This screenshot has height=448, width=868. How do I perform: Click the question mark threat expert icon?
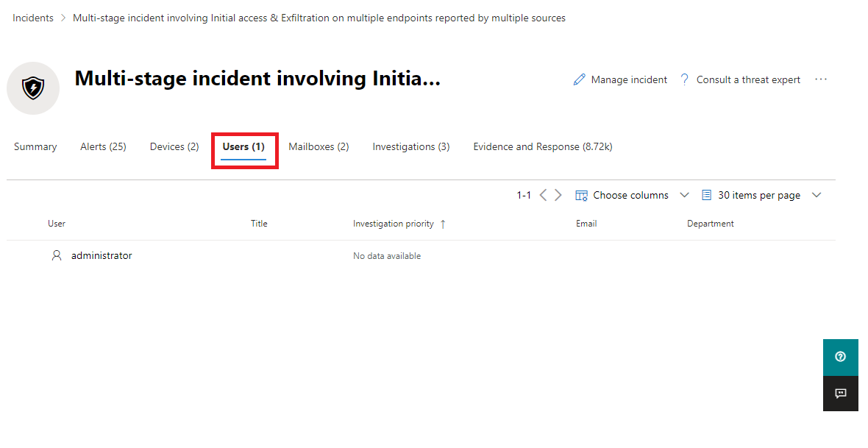(684, 79)
